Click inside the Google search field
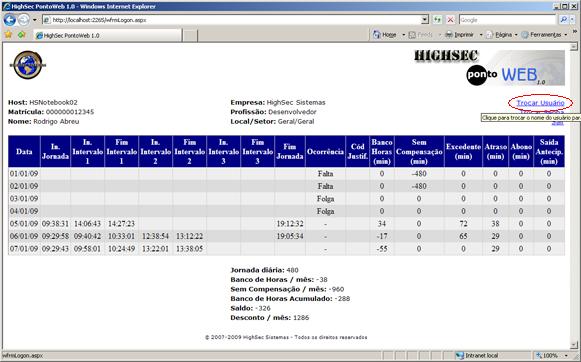This screenshot has height=362, width=581. point(507,20)
